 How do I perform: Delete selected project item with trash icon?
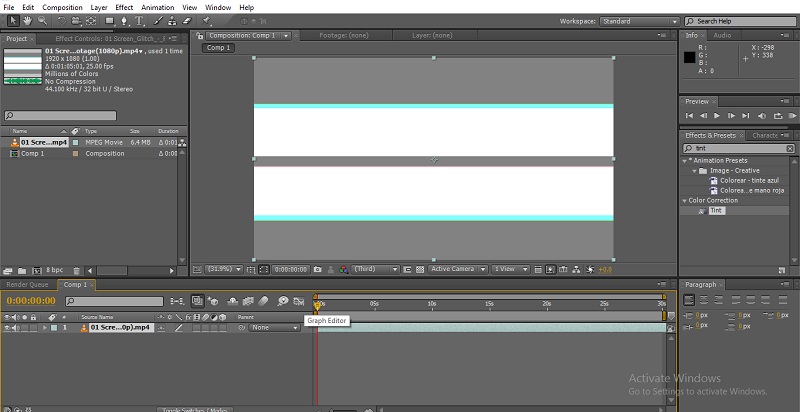(x=76, y=271)
